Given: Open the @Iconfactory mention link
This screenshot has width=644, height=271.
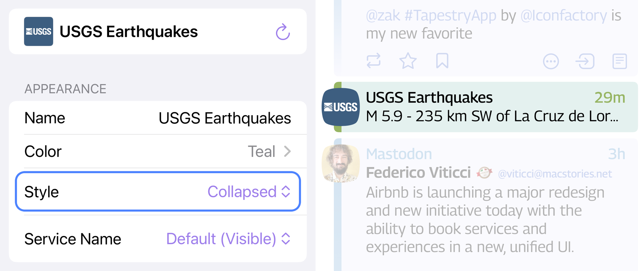Looking at the screenshot, I should (563, 15).
